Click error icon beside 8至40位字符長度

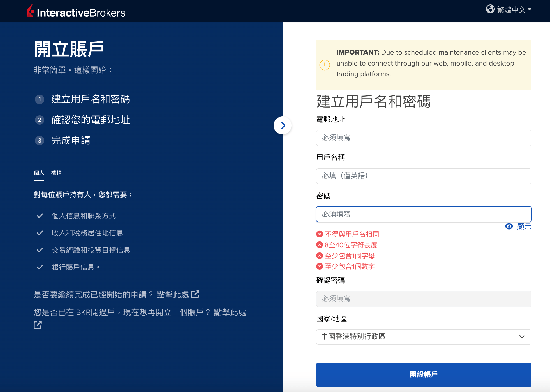point(320,245)
